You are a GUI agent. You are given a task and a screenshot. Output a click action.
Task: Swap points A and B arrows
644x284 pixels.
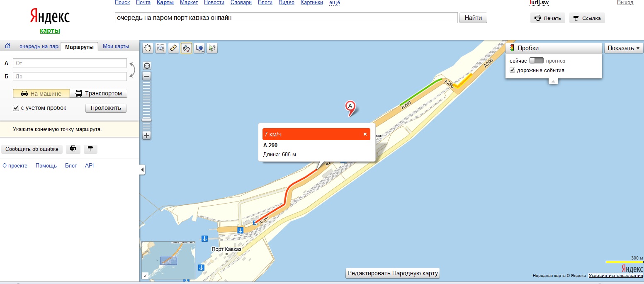click(132, 70)
